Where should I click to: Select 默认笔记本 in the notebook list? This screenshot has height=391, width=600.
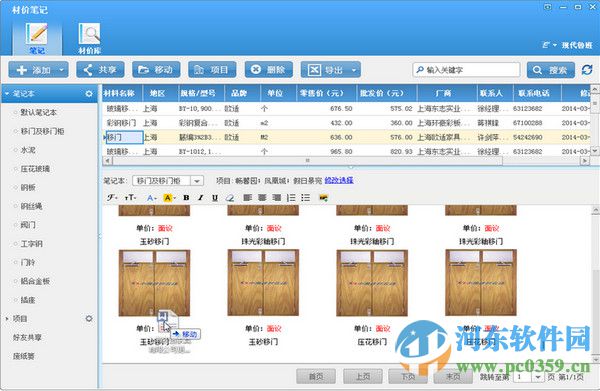pyautogui.click(x=39, y=112)
